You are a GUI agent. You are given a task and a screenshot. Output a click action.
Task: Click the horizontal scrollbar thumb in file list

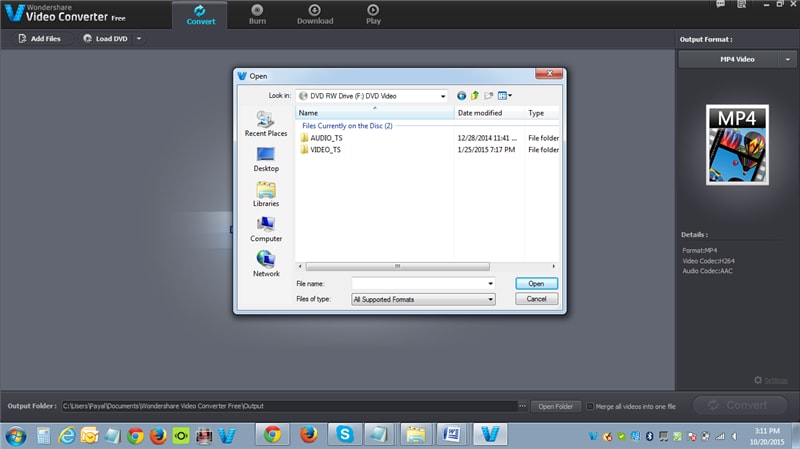[x=397, y=266]
